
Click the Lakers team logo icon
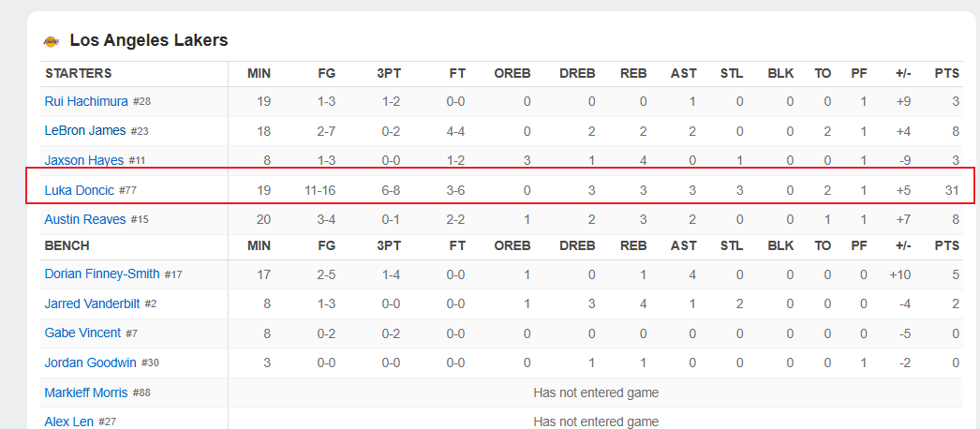point(52,41)
